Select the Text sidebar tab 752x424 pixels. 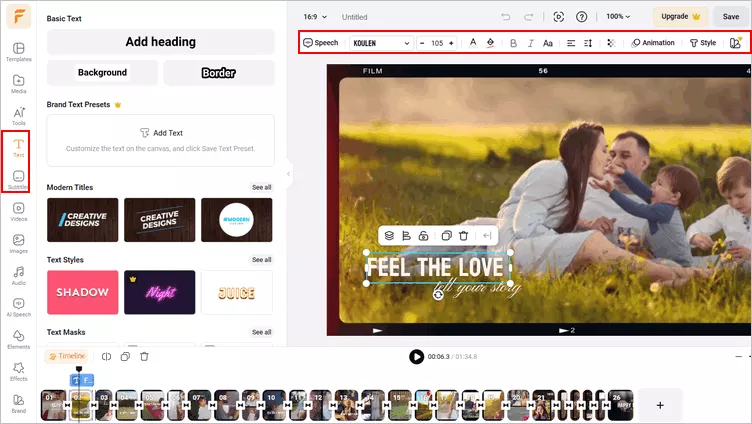point(19,148)
